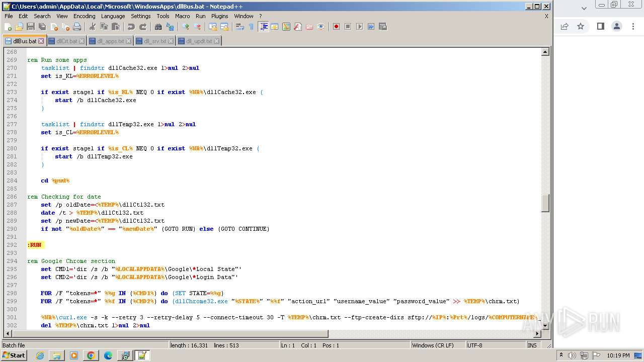
Task: Open the Macro menu
Action: tap(182, 16)
